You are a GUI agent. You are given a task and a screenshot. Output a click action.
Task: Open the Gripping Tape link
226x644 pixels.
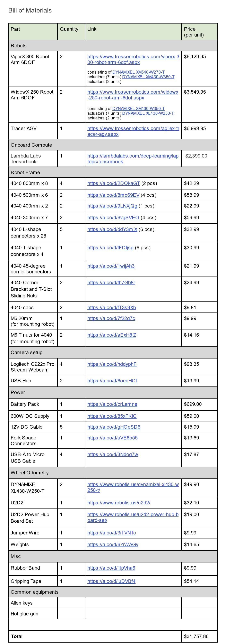pyautogui.click(x=111, y=581)
